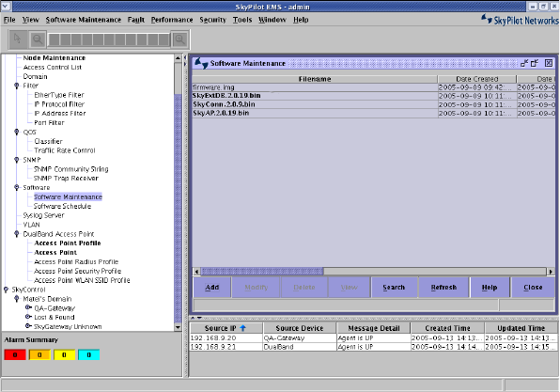Open the Window menu

coord(272,20)
